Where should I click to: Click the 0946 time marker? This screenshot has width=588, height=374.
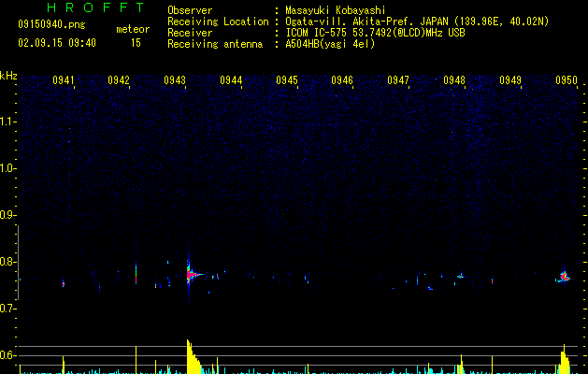[x=342, y=80]
